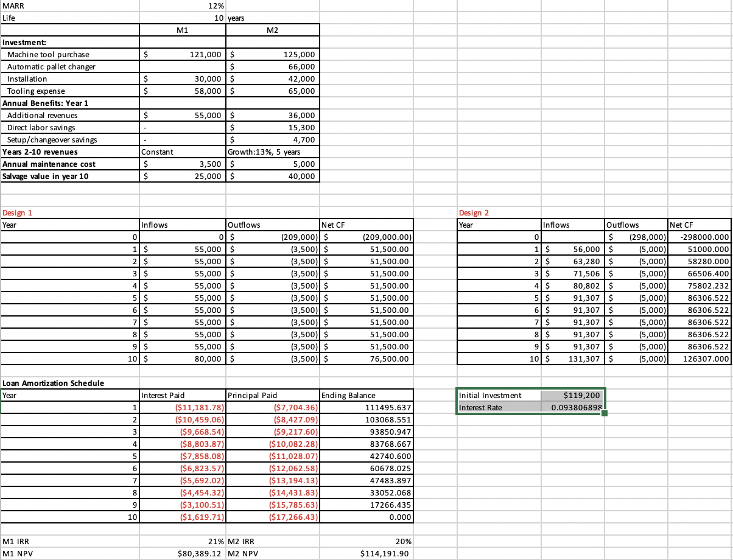Click the Year 10 inflow $131,307 cell
Screen dimensions: 733x560
click(x=572, y=359)
